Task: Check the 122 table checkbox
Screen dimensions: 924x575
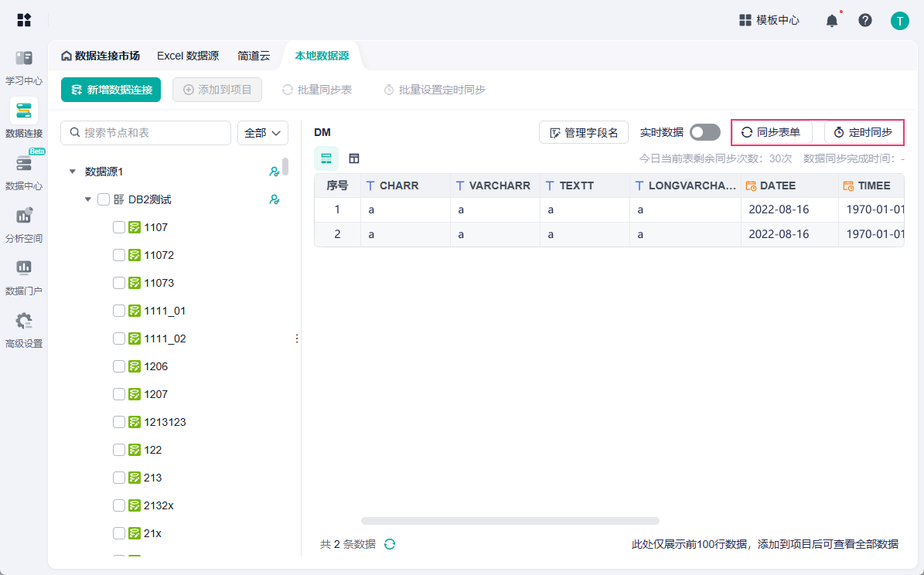Action: [118, 450]
